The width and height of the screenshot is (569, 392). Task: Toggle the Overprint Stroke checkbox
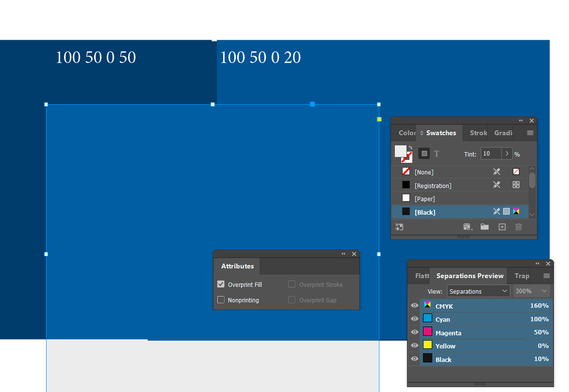click(292, 284)
